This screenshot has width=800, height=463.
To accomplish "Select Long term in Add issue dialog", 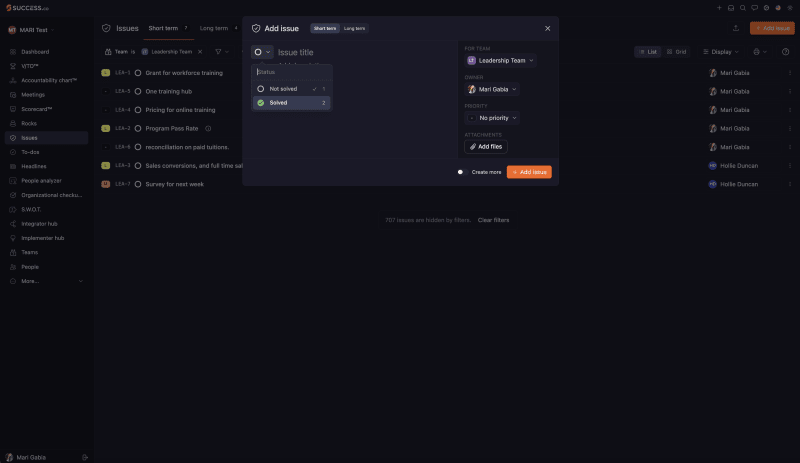I will pyautogui.click(x=354, y=29).
